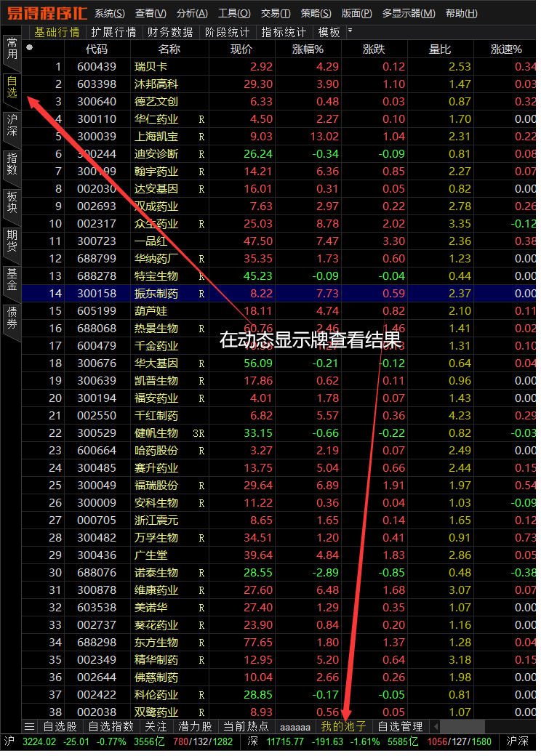Switch to the 自选指数 bottom tab

pos(111,726)
